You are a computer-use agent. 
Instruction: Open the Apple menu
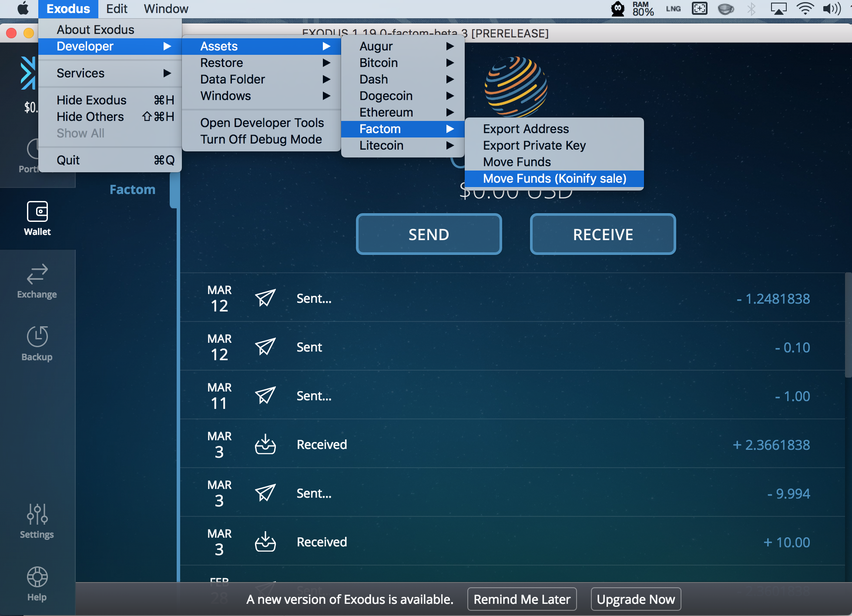(x=23, y=9)
